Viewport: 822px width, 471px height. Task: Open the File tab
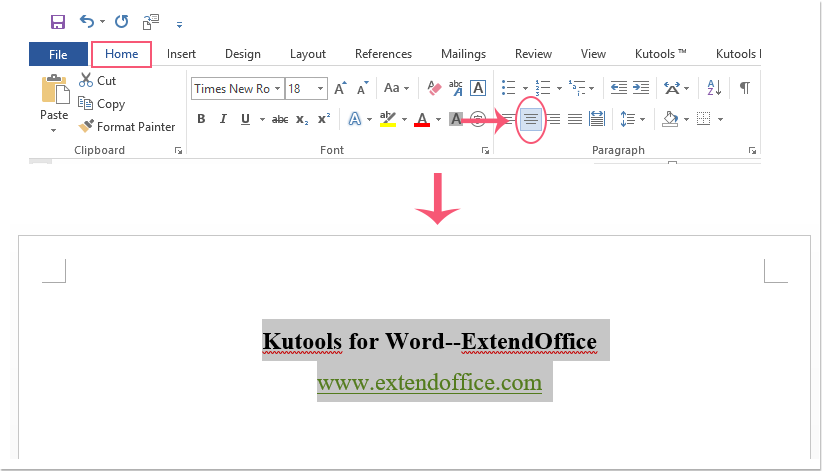[x=58, y=54]
